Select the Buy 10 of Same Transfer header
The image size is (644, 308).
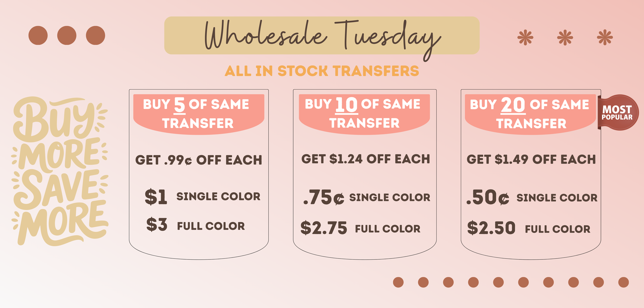364,113
